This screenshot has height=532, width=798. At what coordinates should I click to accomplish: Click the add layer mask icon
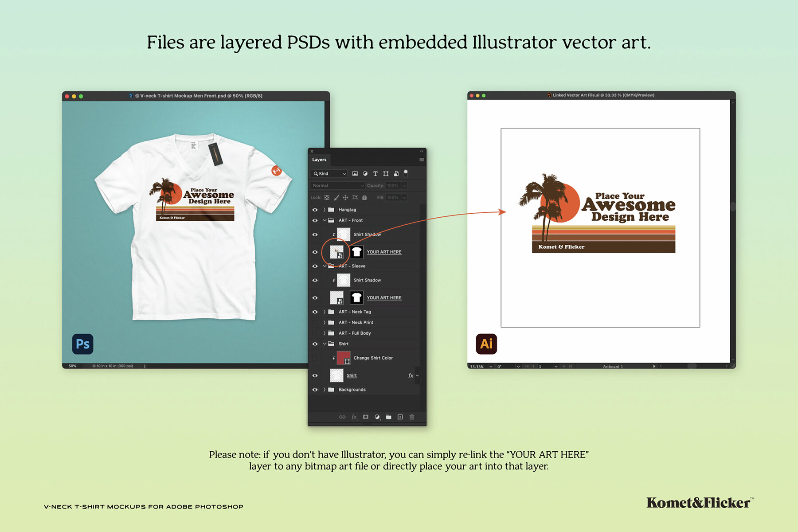[365, 417]
